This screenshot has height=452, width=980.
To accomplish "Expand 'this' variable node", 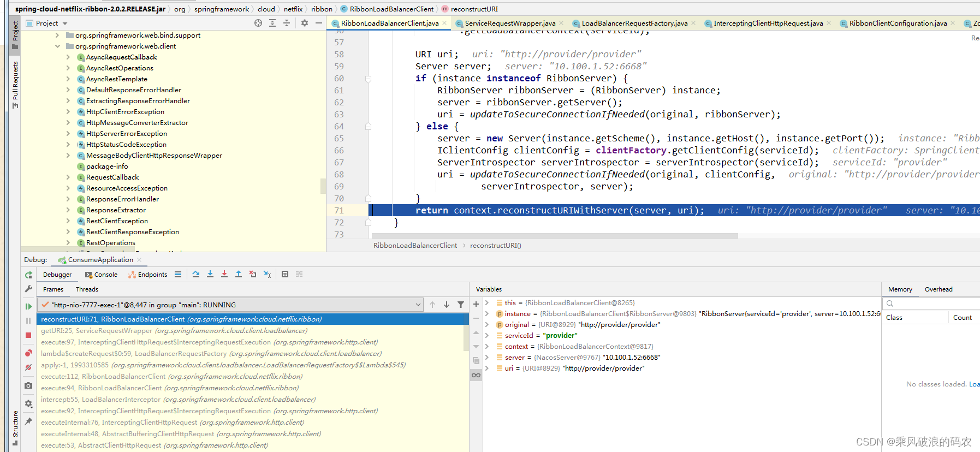I will click(487, 302).
